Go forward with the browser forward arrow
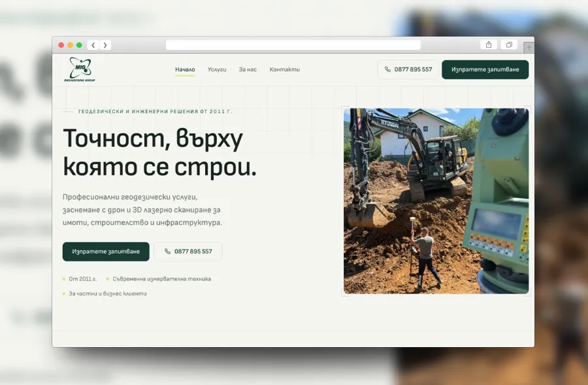The image size is (588, 385). (x=105, y=45)
